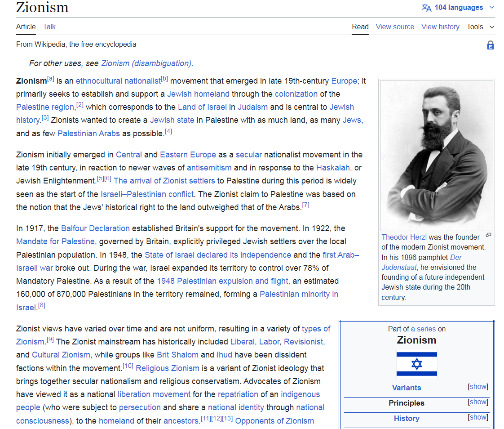Open the History heading link in sidebar
This screenshot has width=504, height=429.
pyautogui.click(x=407, y=418)
